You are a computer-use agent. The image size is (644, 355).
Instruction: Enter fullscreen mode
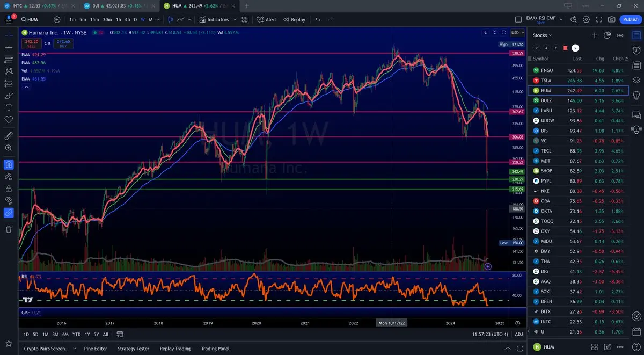click(599, 19)
